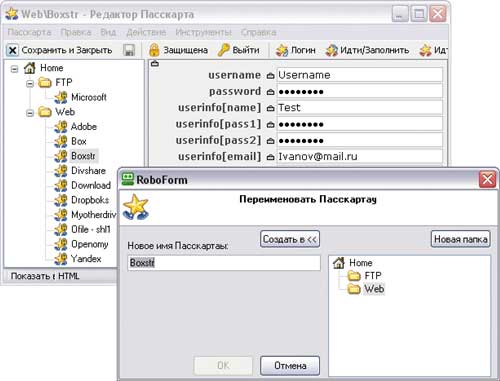
Task: Open the Действие menu
Action: [x=146, y=32]
